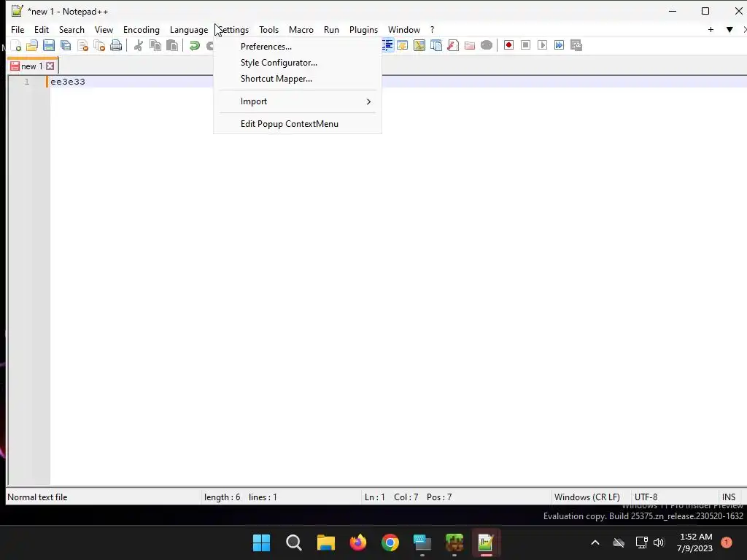Launch Google Chrome from the taskbar
Viewport: 747px width, 560px height.
pos(390,542)
